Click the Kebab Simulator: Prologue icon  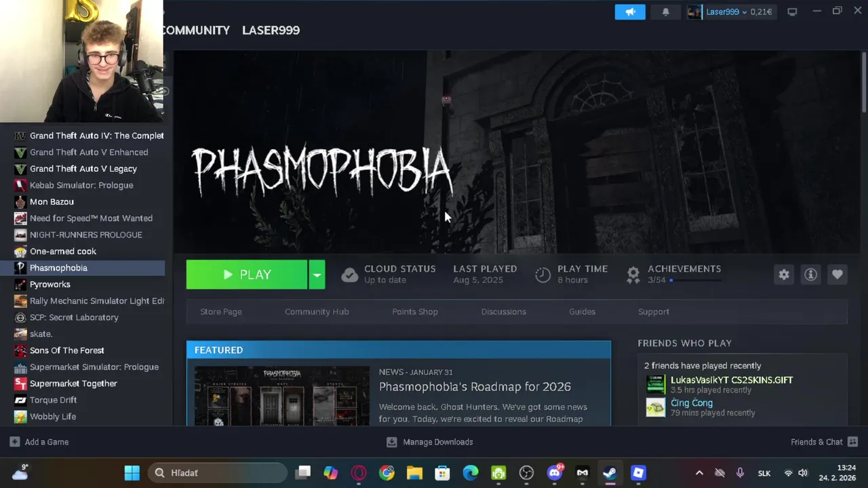(20, 185)
